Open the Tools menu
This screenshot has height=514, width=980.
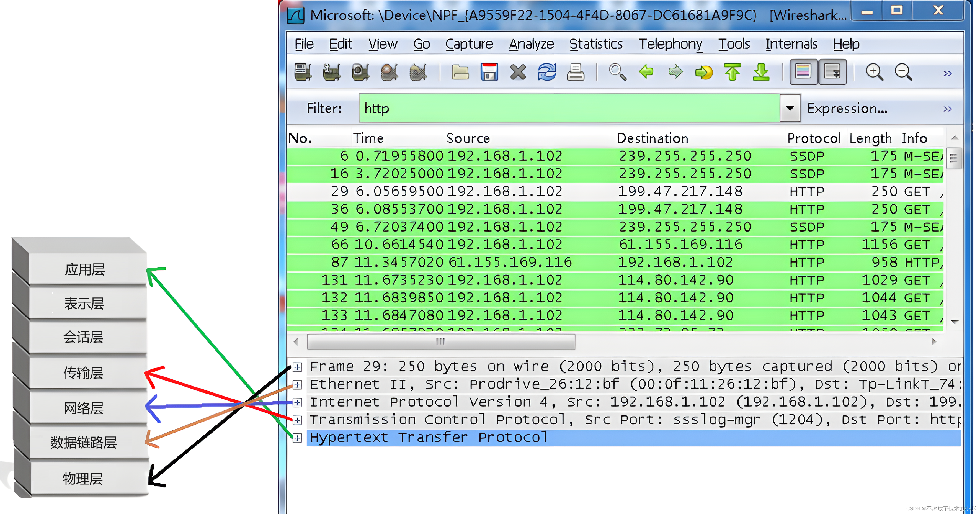point(734,44)
